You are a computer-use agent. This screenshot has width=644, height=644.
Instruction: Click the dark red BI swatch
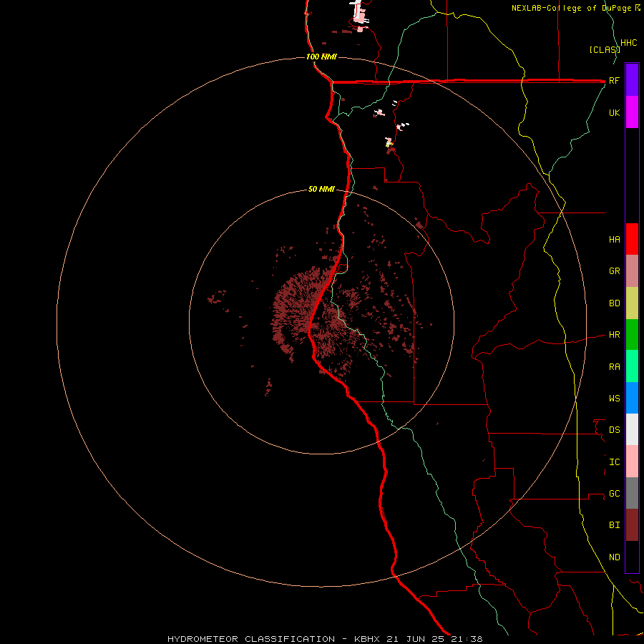pyautogui.click(x=632, y=525)
